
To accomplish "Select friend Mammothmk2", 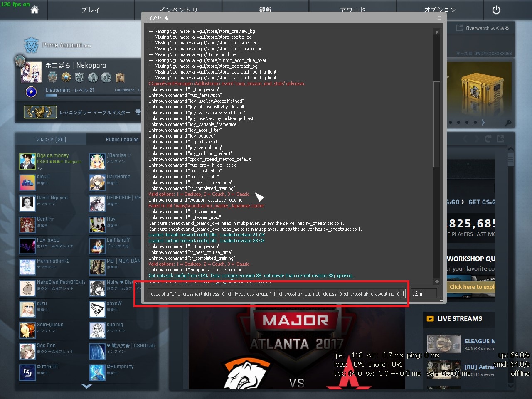I will pos(51,267).
